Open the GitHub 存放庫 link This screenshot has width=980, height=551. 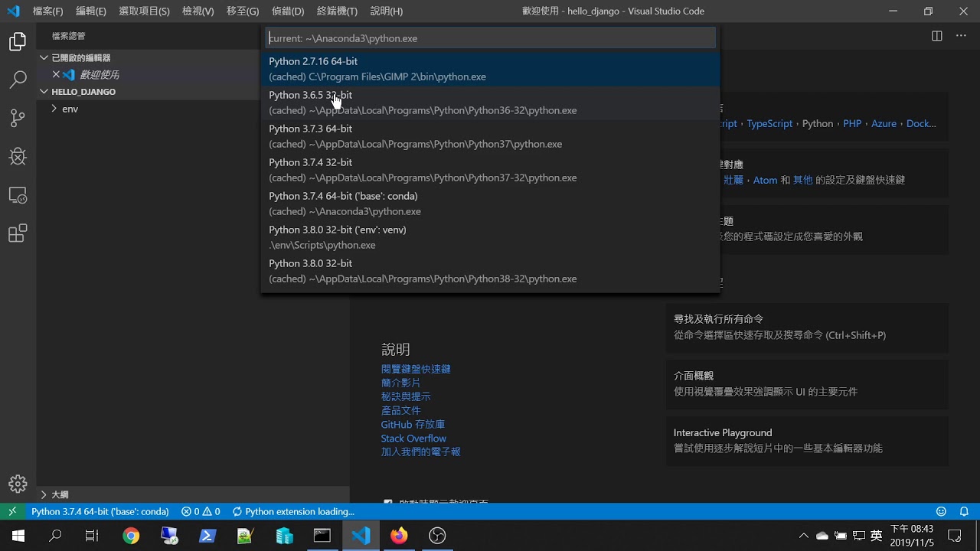(x=413, y=425)
